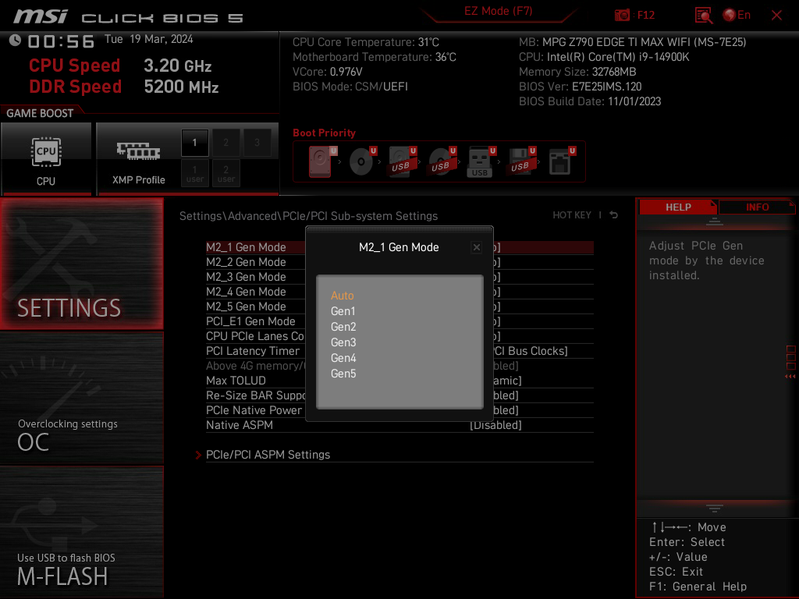This screenshot has height=599, width=799.
Task: Select M2_5 Gen Mode row
Action: pos(400,307)
